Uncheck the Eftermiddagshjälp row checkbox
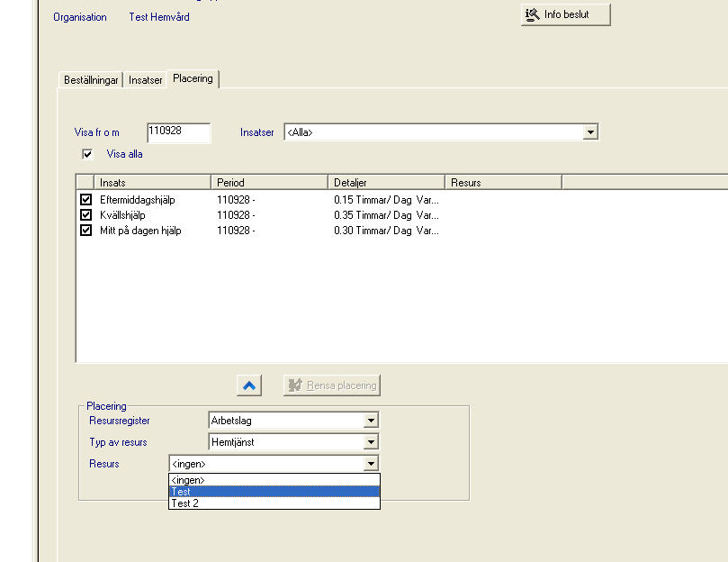The height and width of the screenshot is (562, 728). pyautogui.click(x=85, y=200)
